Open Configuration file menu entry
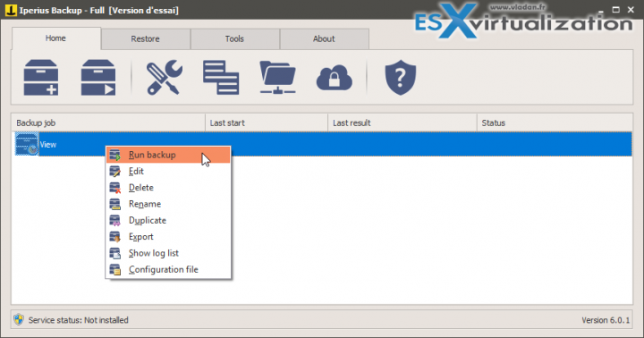644x338 pixels. click(168, 270)
